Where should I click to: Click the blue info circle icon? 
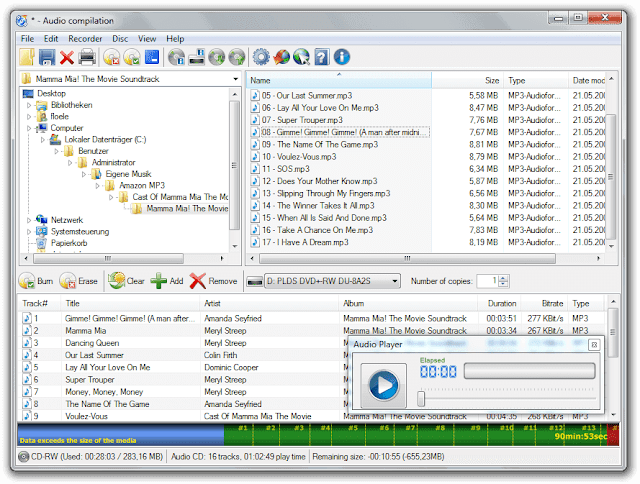click(x=342, y=57)
